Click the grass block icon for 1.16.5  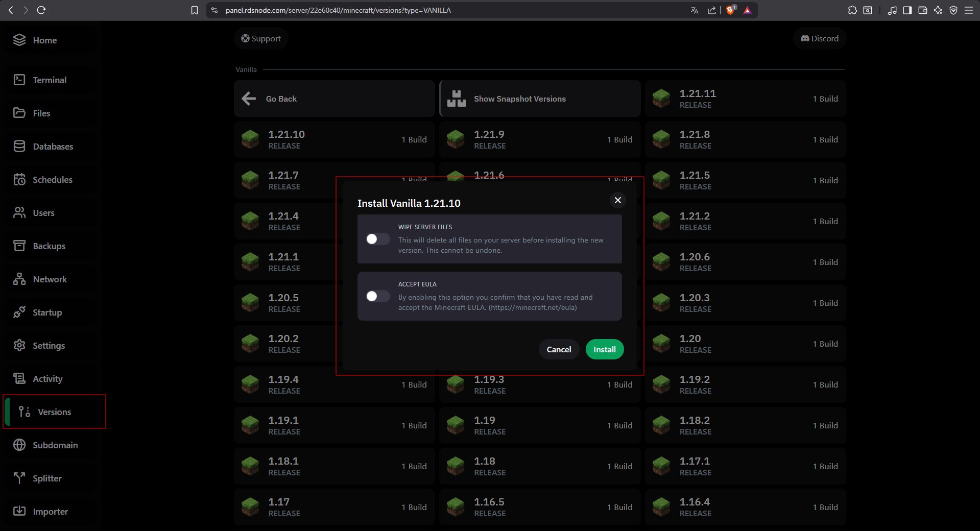click(x=456, y=507)
